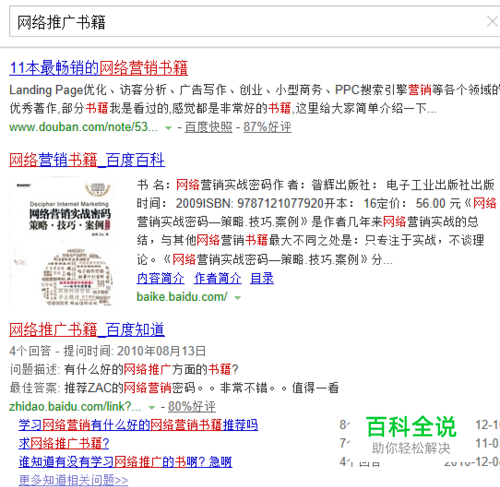Click the 最佳答案 line recommending ZAC的网络营销密码
The height and width of the screenshot is (487, 500).
point(174,388)
